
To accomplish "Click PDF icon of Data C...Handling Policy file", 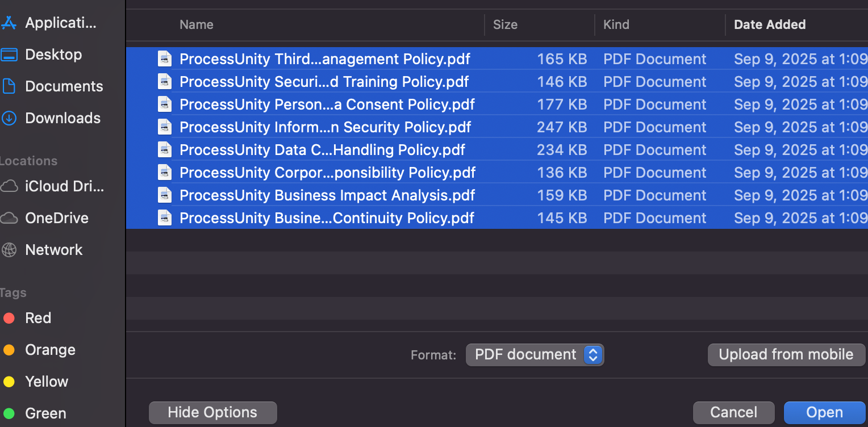I will [x=165, y=150].
